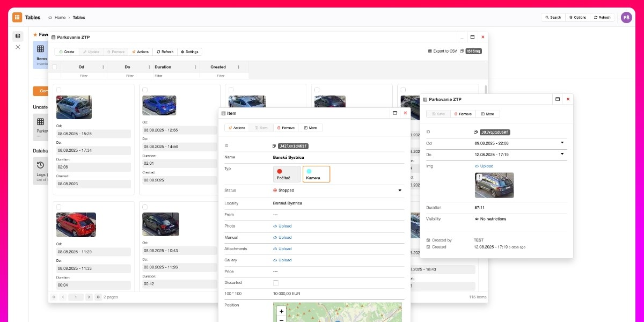Click Export to CSV
This screenshot has height=322, width=644.
[442, 51]
